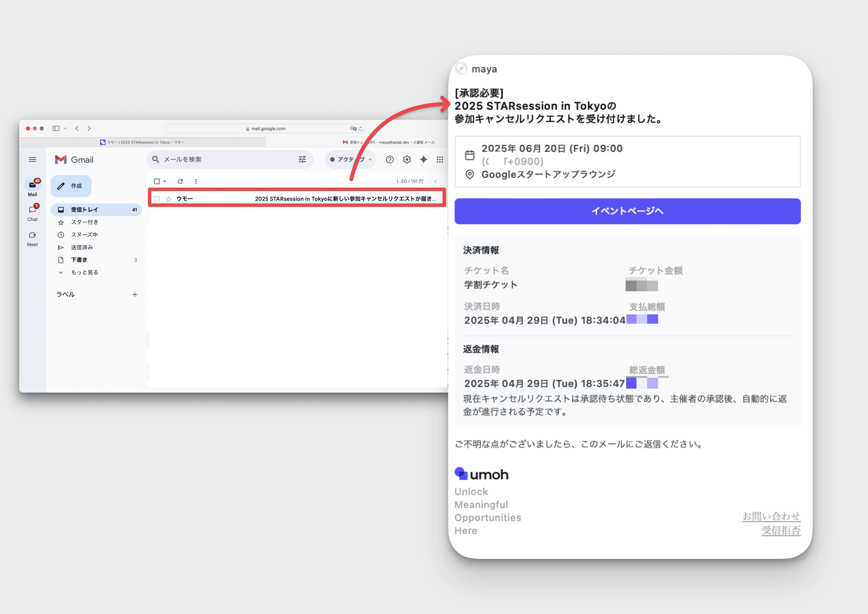Open the 下書き drafts folder
Image resolution: width=868 pixels, height=614 pixels.
tap(79, 260)
